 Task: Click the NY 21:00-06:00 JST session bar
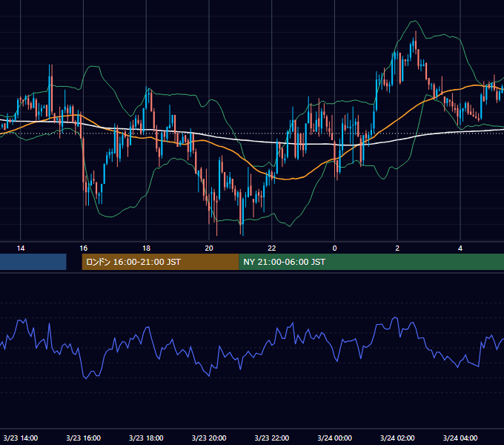coord(371,262)
